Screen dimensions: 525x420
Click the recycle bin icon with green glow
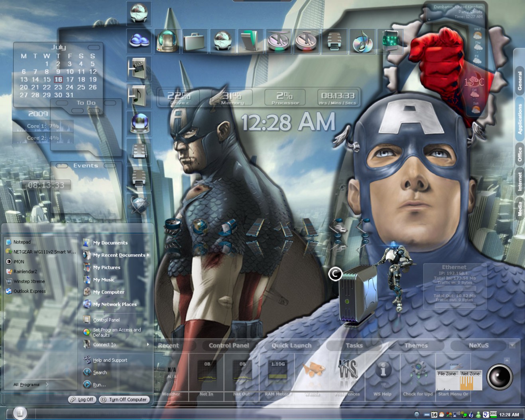pyautogui.click(x=278, y=41)
